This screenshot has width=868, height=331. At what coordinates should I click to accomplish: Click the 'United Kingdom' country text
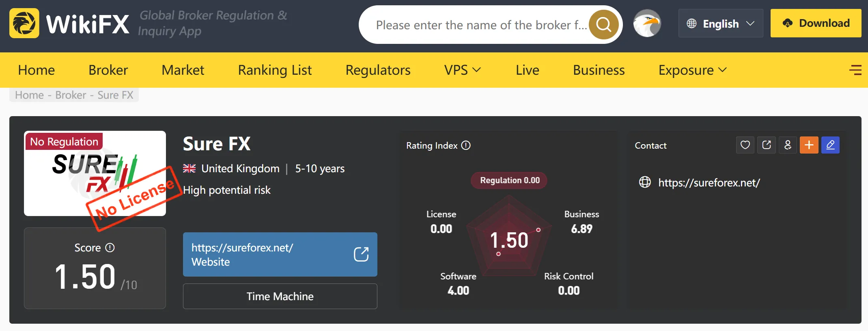click(240, 169)
